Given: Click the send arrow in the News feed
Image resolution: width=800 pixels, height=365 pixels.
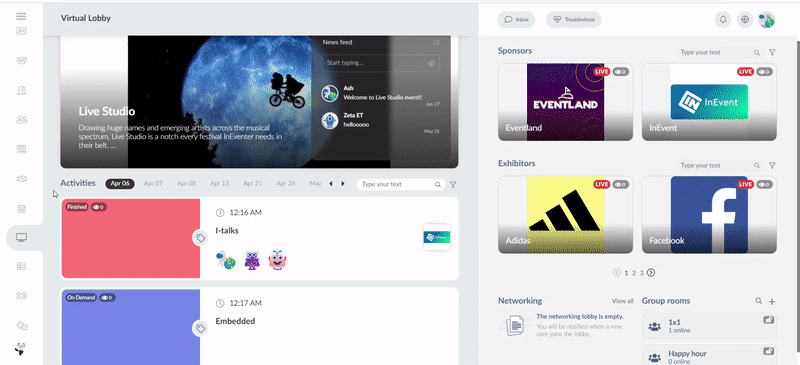Looking at the screenshot, I should click(x=431, y=63).
